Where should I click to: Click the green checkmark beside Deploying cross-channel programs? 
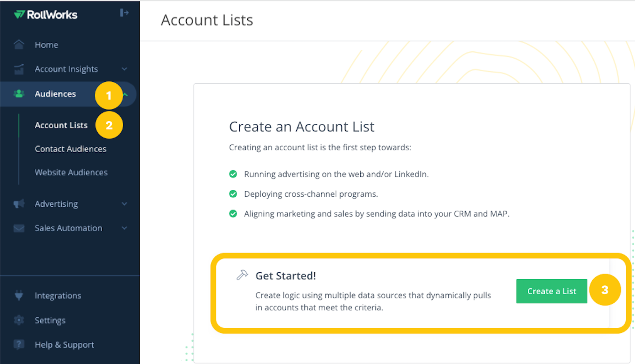point(233,194)
